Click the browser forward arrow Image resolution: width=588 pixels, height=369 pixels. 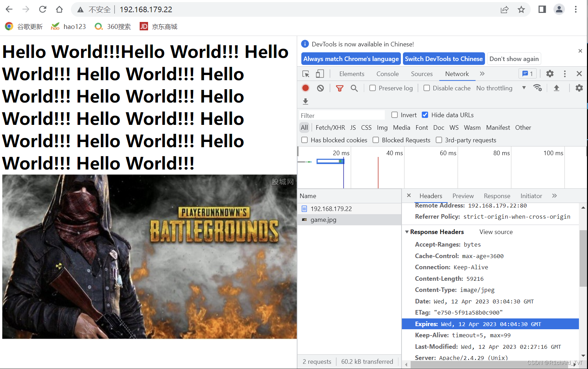pyautogui.click(x=26, y=9)
